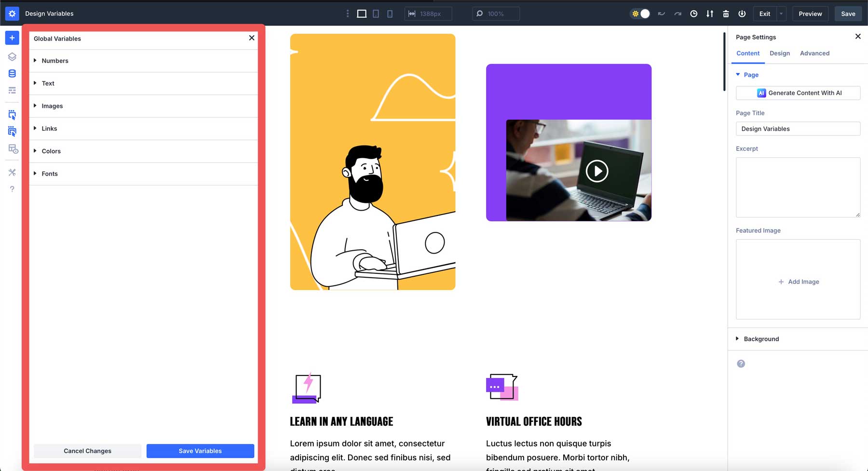Image resolution: width=868 pixels, height=471 pixels.
Task: Switch to the Design tab in Page Settings
Action: 780,53
